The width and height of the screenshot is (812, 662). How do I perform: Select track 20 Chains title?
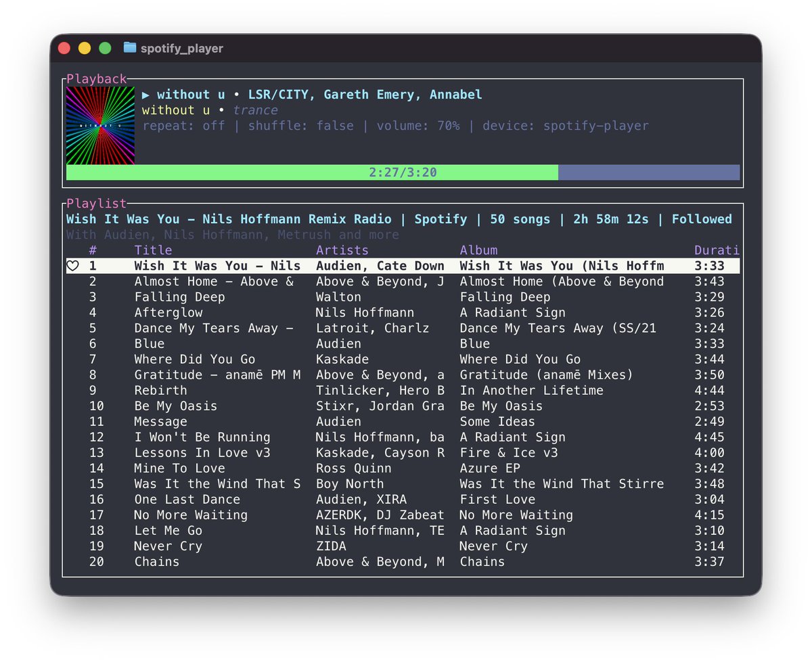[157, 562]
